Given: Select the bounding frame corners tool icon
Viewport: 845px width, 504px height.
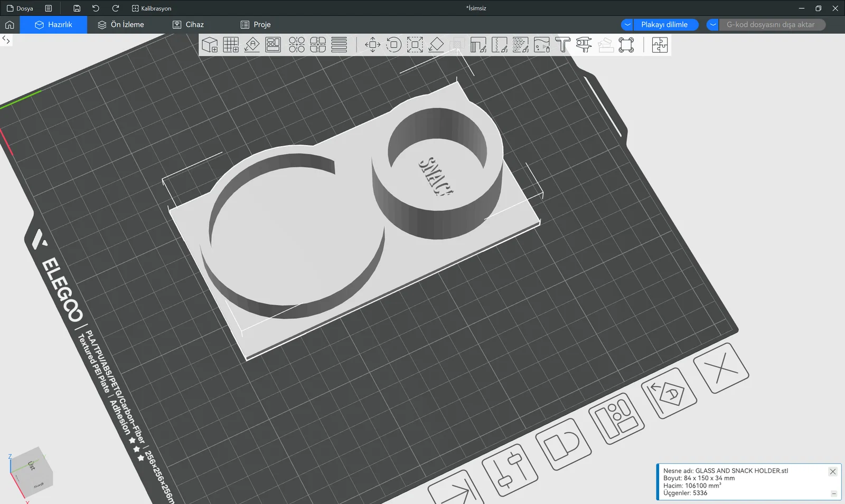Looking at the screenshot, I should tap(626, 45).
